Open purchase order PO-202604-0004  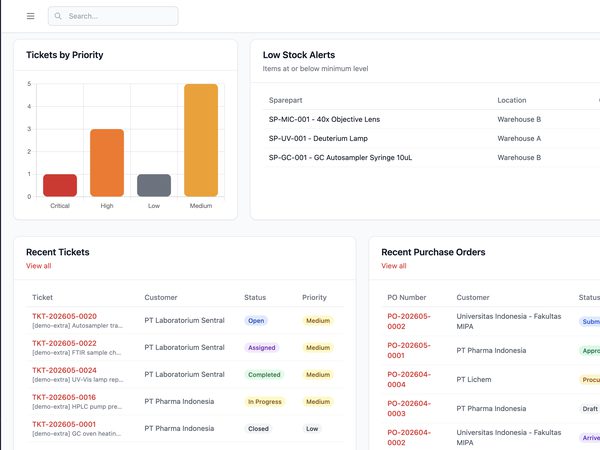tap(409, 380)
